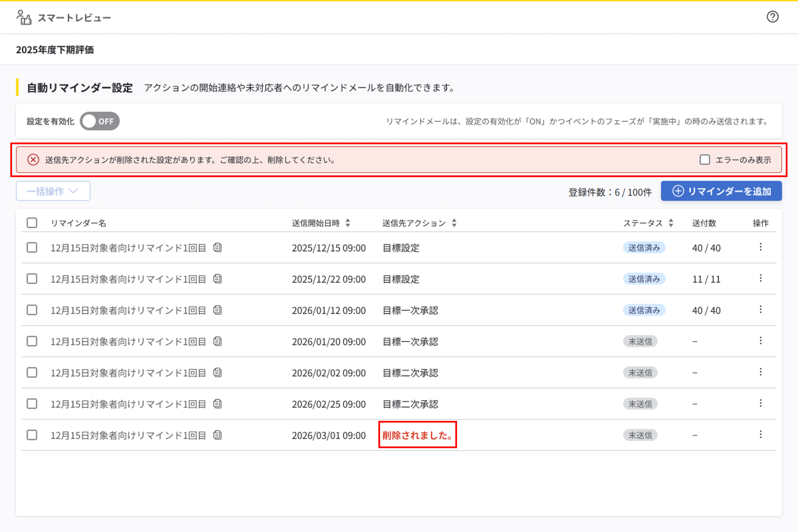Viewport: 798px width, 532px height.
Task: Copy icon for 2025/12/22 09:00 reminder
Action: pyautogui.click(x=218, y=279)
